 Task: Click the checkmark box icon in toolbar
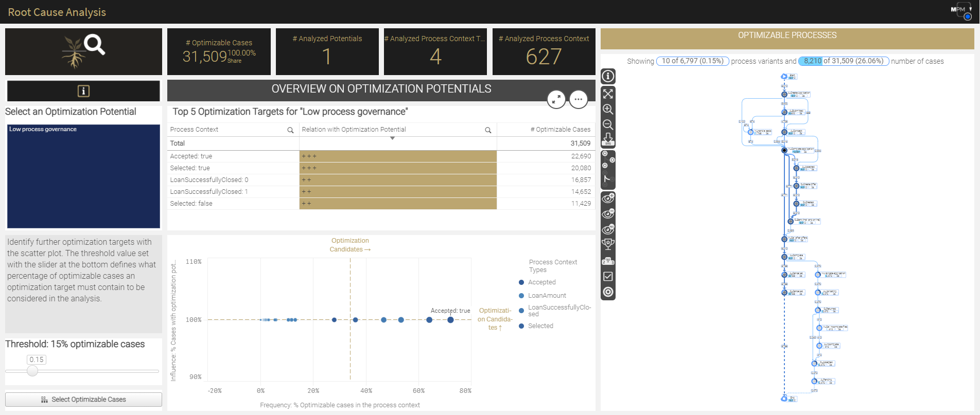pos(608,277)
